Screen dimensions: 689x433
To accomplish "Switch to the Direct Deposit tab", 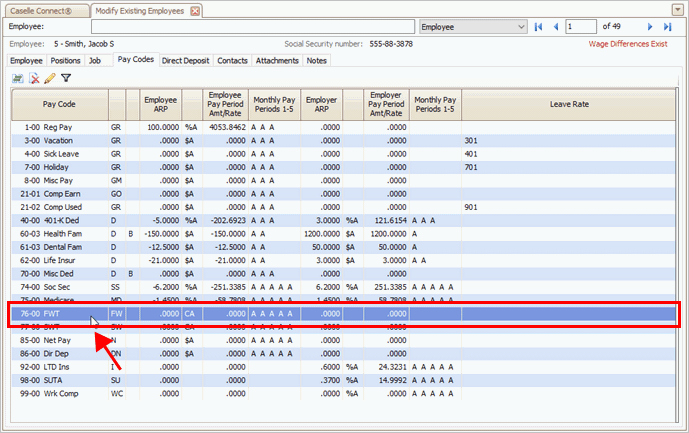I will pyautogui.click(x=185, y=60).
